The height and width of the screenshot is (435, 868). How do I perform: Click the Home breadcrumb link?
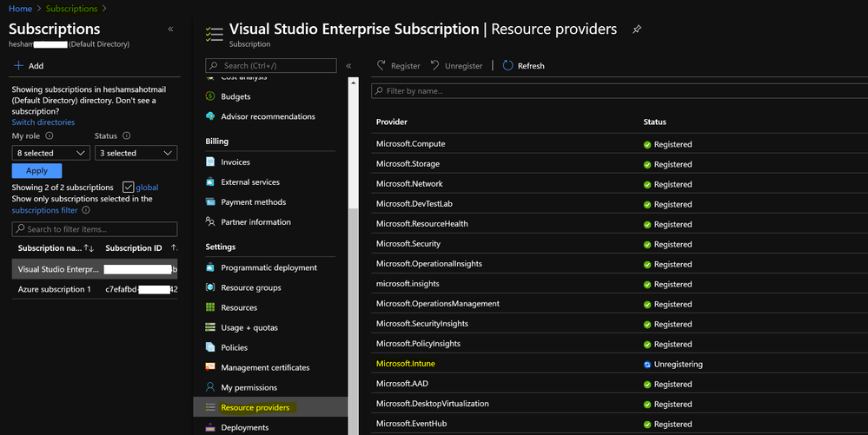pos(21,9)
